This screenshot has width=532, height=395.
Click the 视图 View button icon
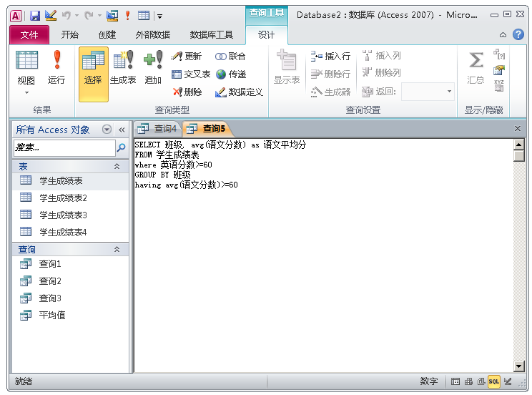coord(26,60)
